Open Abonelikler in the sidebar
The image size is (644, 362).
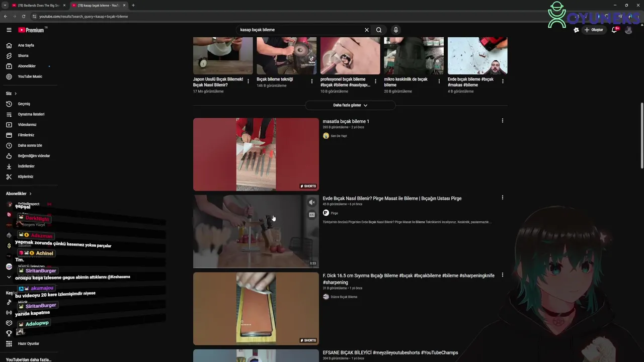click(x=26, y=66)
